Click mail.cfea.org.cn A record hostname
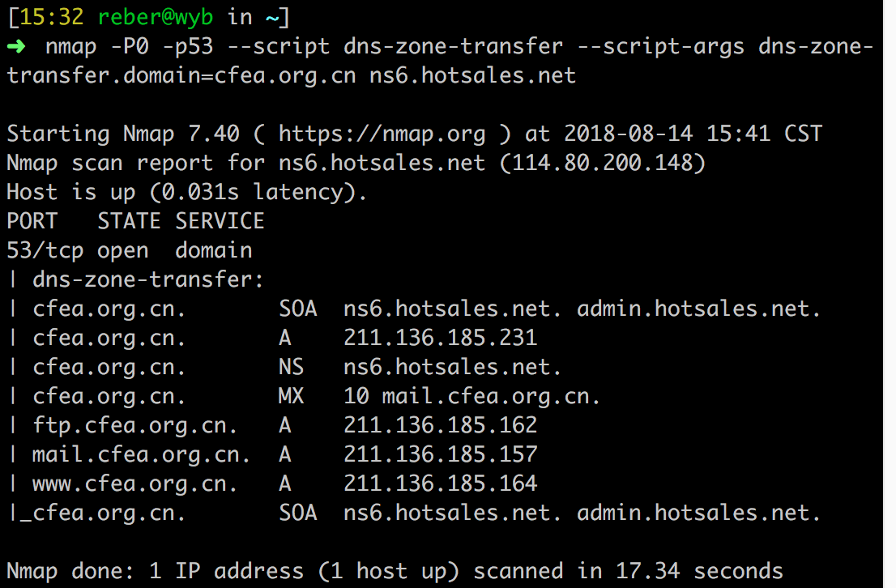The width and height of the screenshot is (896, 588). pos(141,455)
